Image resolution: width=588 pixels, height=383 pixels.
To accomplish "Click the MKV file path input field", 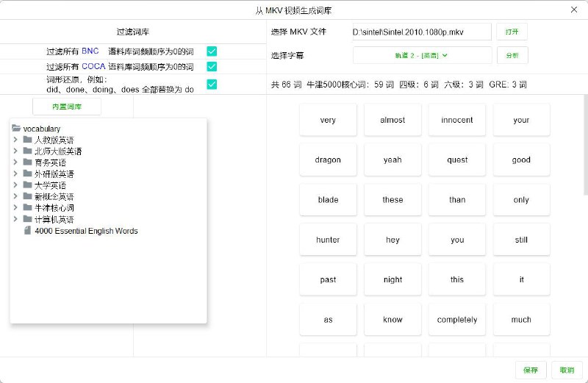I will (421, 32).
